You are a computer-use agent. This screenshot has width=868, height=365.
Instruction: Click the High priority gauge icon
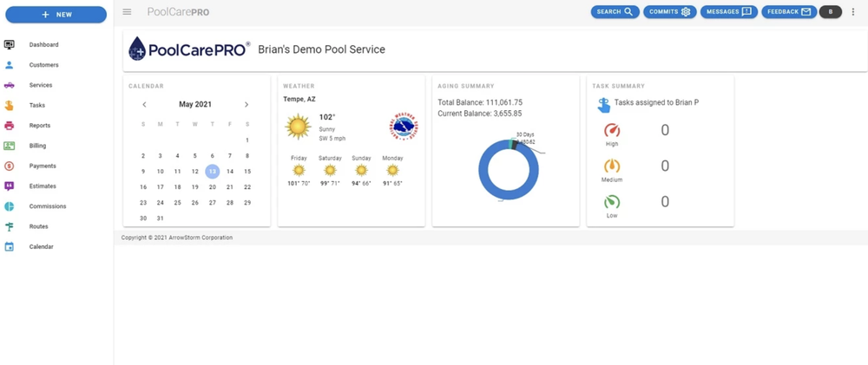pyautogui.click(x=612, y=131)
